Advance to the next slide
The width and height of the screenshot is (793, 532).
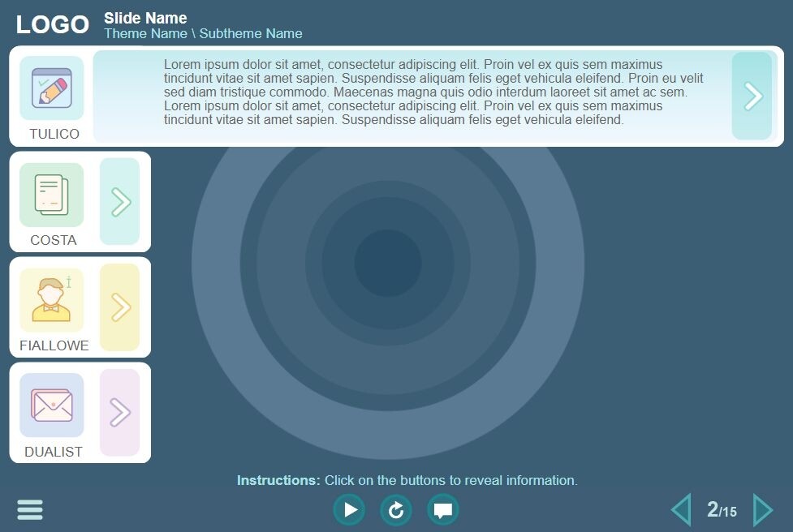(763, 510)
